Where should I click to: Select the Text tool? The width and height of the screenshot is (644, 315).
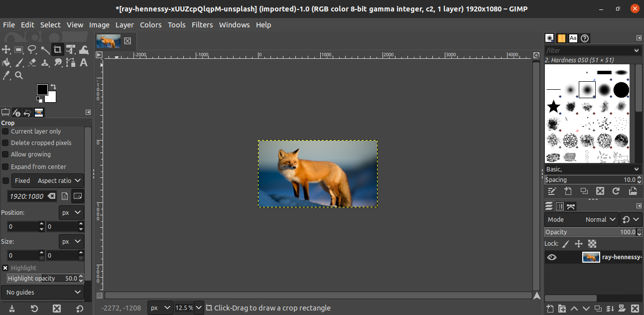84,62
